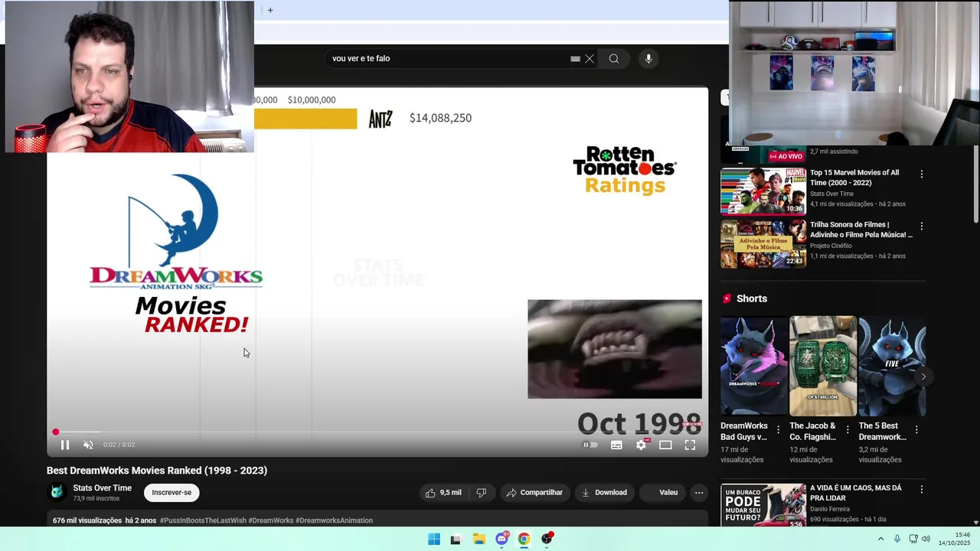Enter fullscreen mode
980x551 pixels.
tap(690, 445)
